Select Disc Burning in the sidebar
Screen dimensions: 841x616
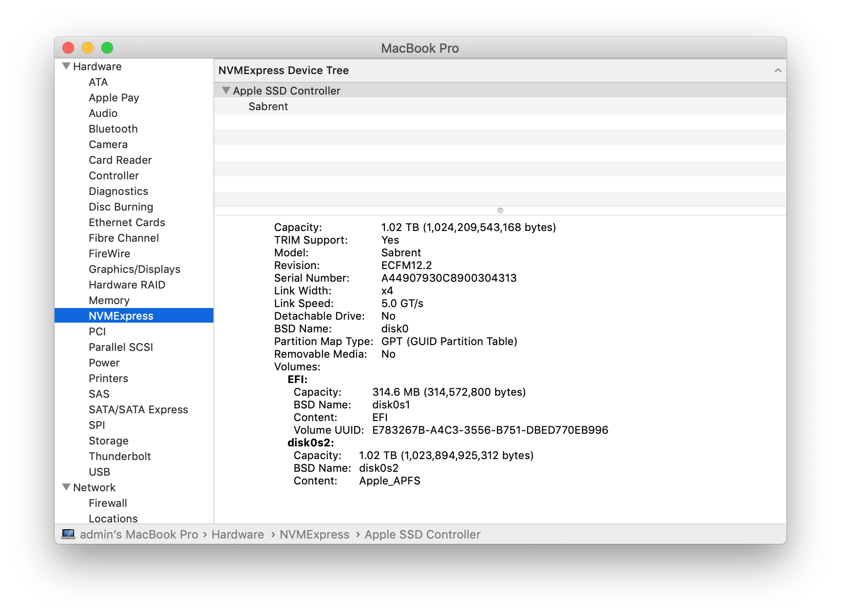tap(121, 207)
